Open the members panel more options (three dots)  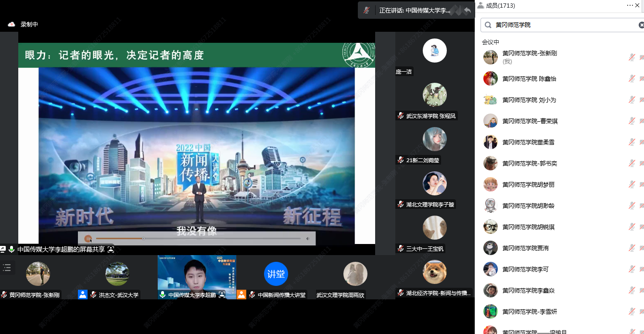(630, 5)
